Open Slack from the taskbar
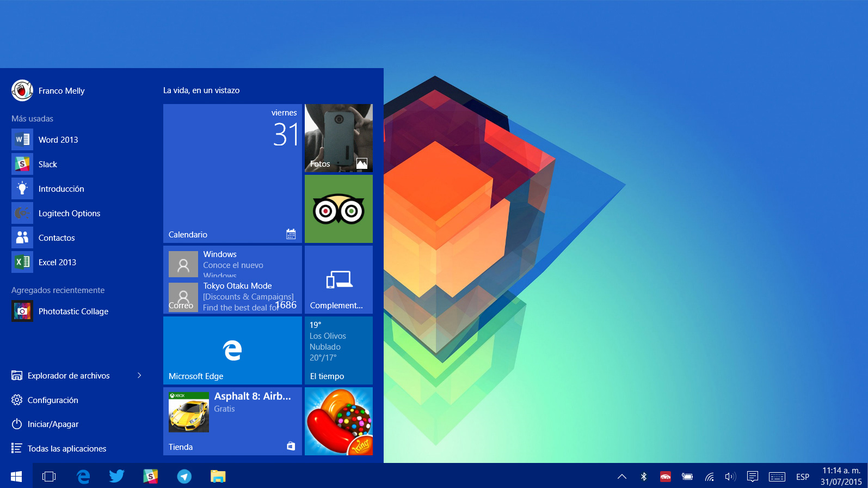 coord(150,476)
